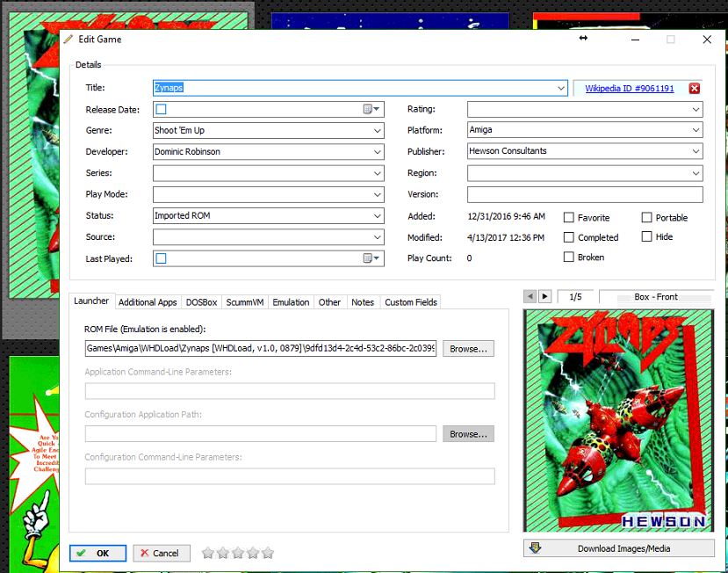Image resolution: width=728 pixels, height=573 pixels.
Task: Click the second rating star
Action: 223,553
